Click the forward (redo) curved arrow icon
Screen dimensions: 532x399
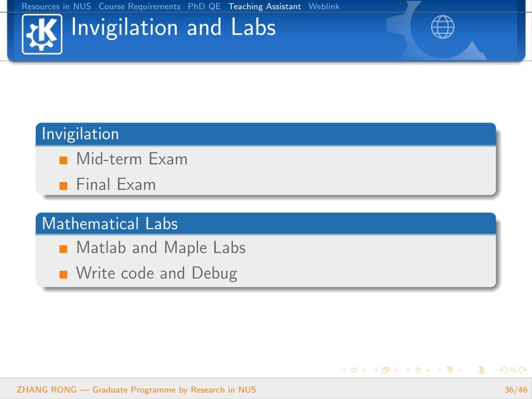coord(523,370)
